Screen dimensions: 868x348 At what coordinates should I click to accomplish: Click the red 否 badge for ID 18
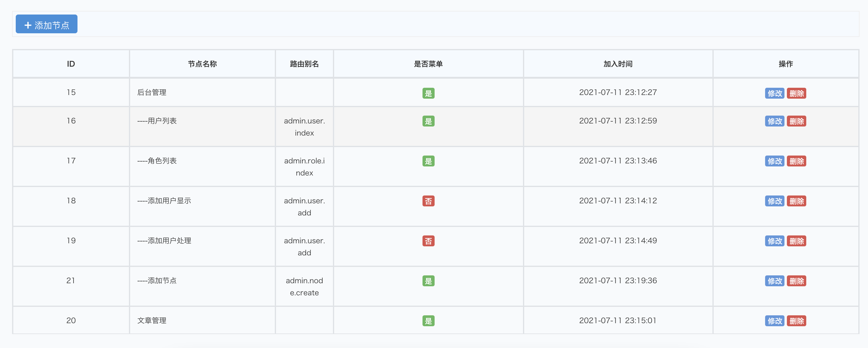point(428,201)
